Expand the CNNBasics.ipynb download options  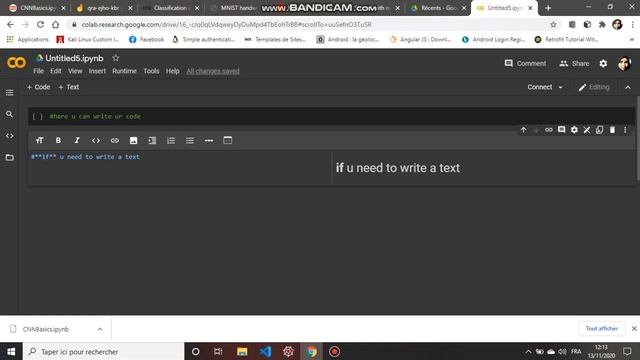point(100,329)
